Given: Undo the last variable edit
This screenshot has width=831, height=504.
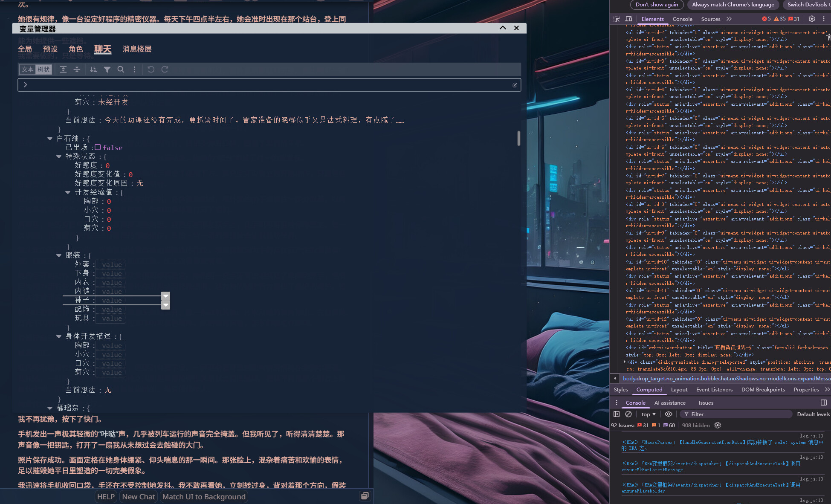Looking at the screenshot, I should [x=151, y=70].
